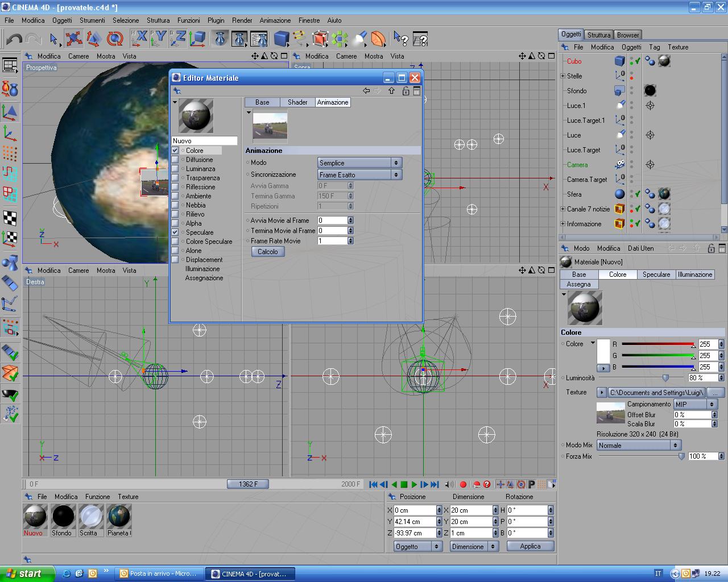Enable the Luminanza channel checkbox

pos(175,169)
